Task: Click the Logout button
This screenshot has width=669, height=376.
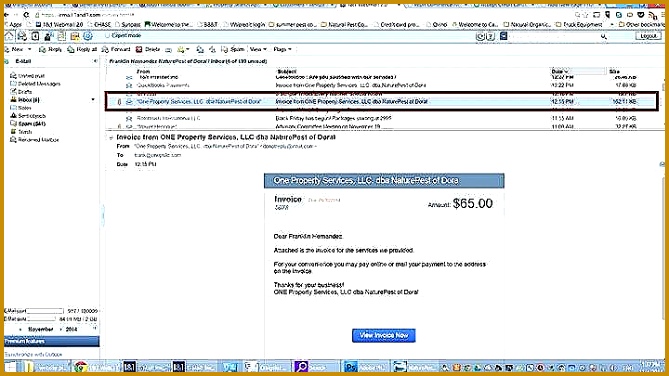Action: coord(648,36)
